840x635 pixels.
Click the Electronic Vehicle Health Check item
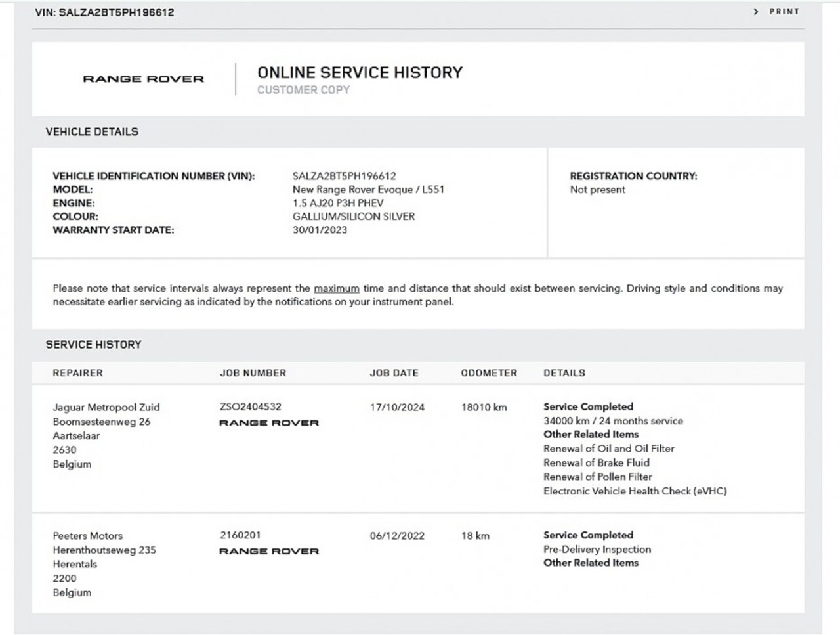635,491
